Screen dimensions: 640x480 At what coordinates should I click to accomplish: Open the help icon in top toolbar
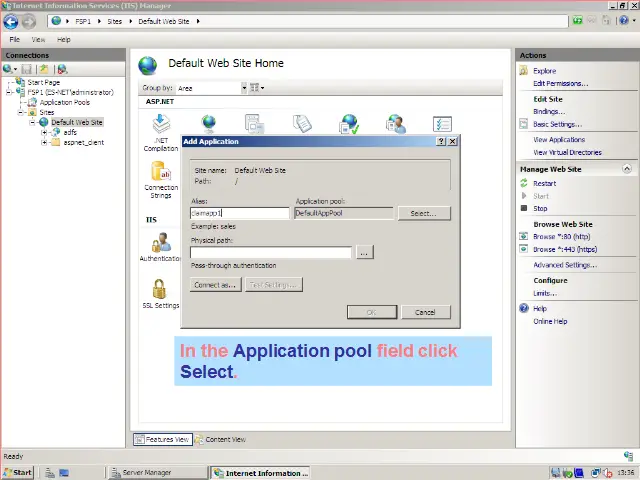(x=623, y=20)
